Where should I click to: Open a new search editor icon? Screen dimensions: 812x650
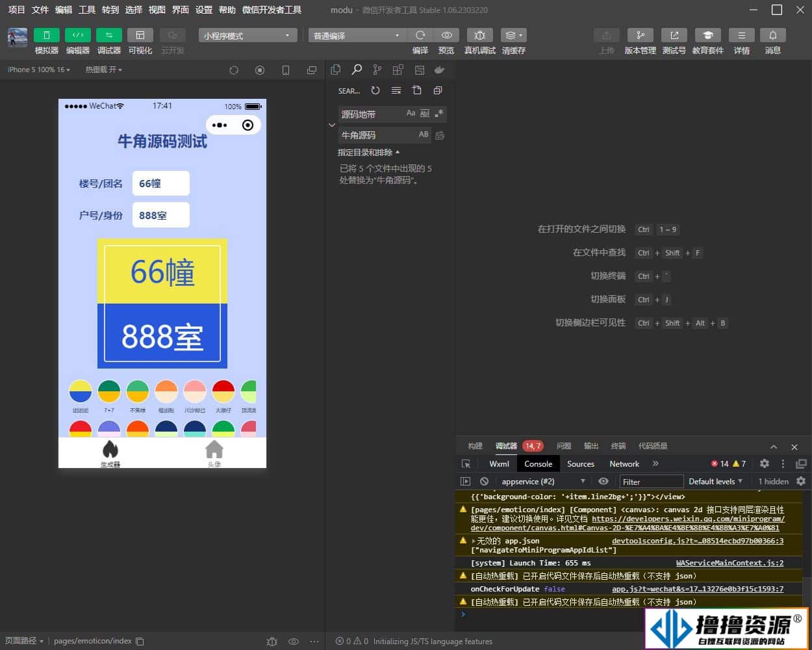point(417,90)
